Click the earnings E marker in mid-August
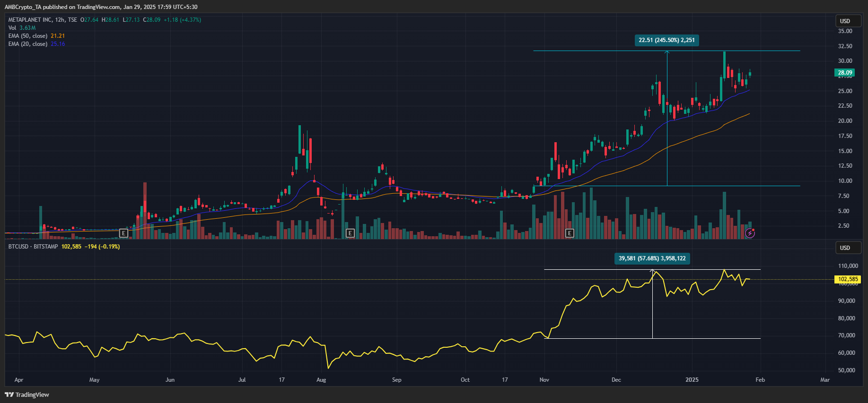Image resolution: width=868 pixels, height=403 pixels. point(350,233)
